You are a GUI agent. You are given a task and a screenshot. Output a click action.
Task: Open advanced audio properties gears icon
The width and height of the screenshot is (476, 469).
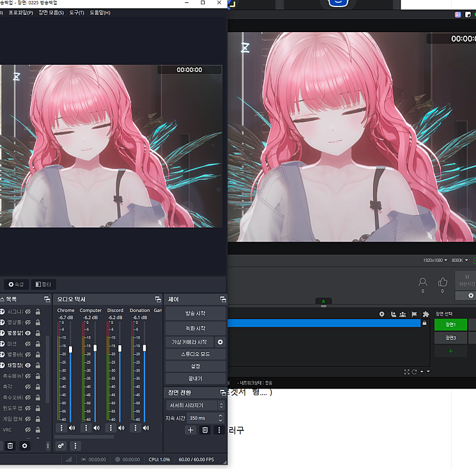(x=61, y=446)
